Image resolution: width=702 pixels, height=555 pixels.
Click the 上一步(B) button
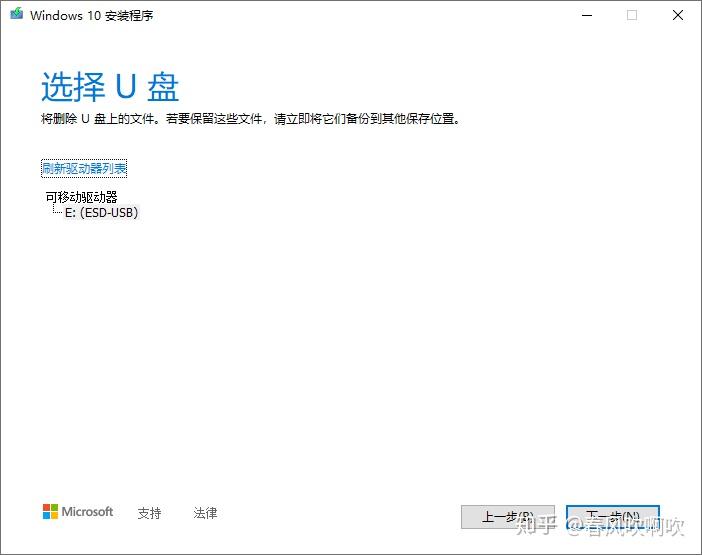[508, 517]
